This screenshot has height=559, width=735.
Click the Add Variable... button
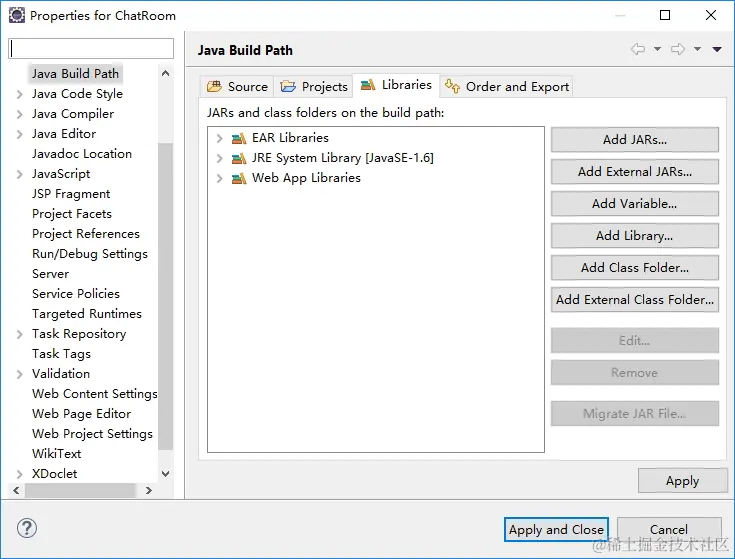click(x=635, y=203)
